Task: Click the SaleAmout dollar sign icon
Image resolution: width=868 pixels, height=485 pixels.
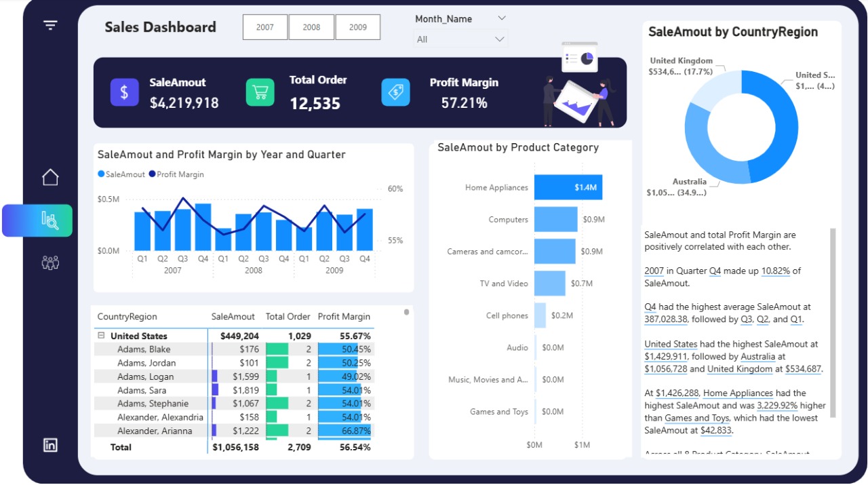Action: coord(124,92)
